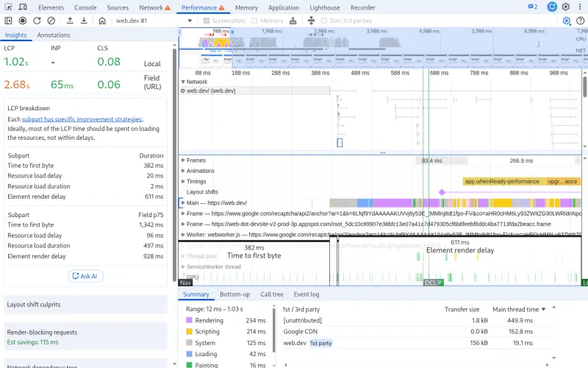Open DevTools settings gear

click(566, 7)
